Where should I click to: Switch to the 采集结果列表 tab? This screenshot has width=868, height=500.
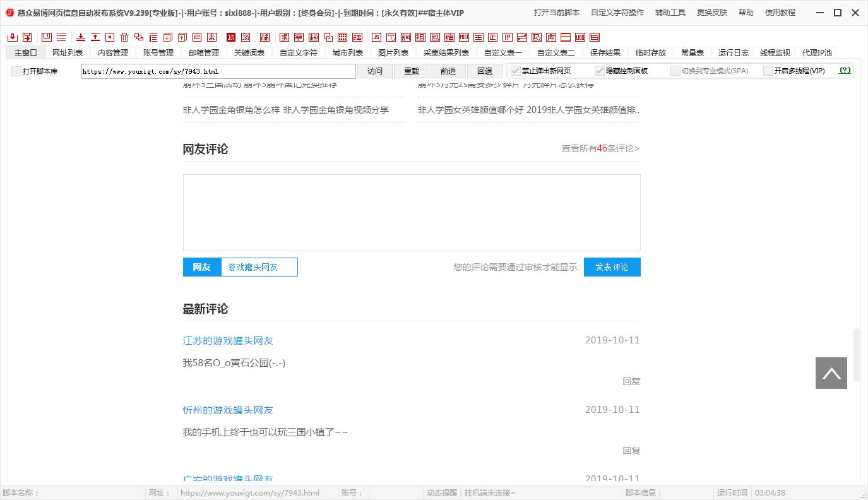click(446, 53)
